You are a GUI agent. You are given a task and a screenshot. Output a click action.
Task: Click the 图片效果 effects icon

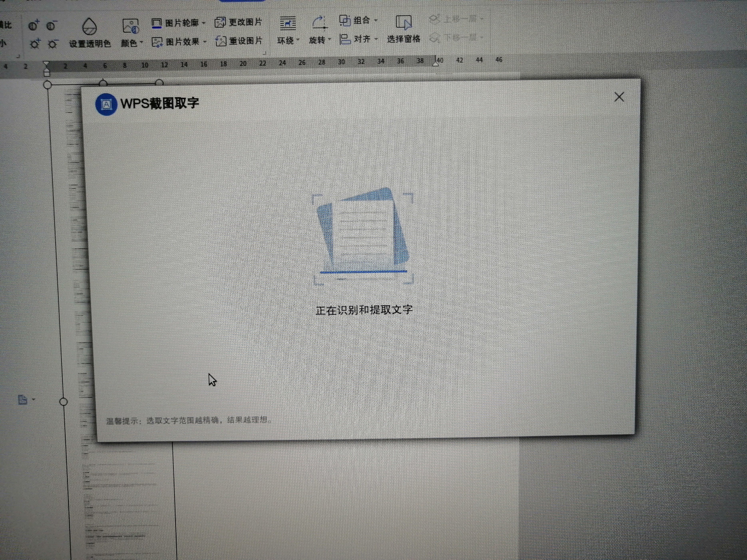pyautogui.click(x=157, y=42)
